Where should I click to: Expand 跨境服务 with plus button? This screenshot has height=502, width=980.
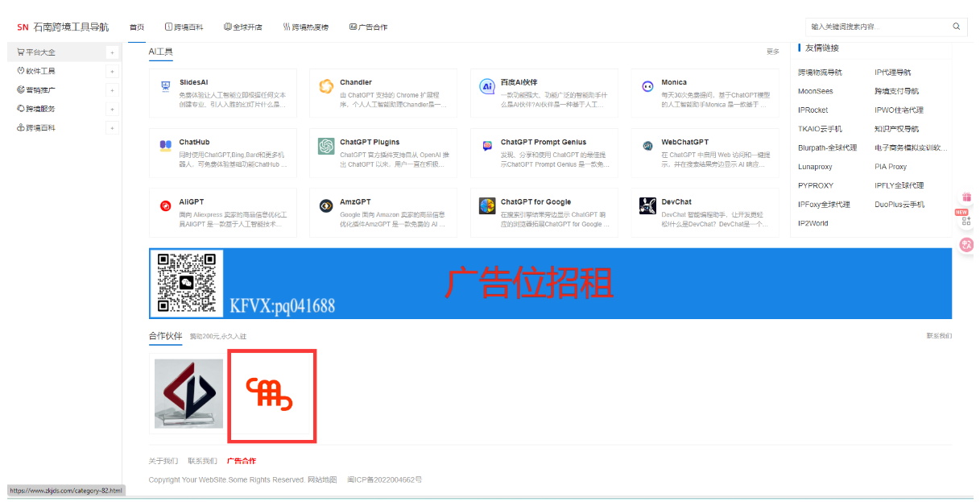pyautogui.click(x=112, y=109)
